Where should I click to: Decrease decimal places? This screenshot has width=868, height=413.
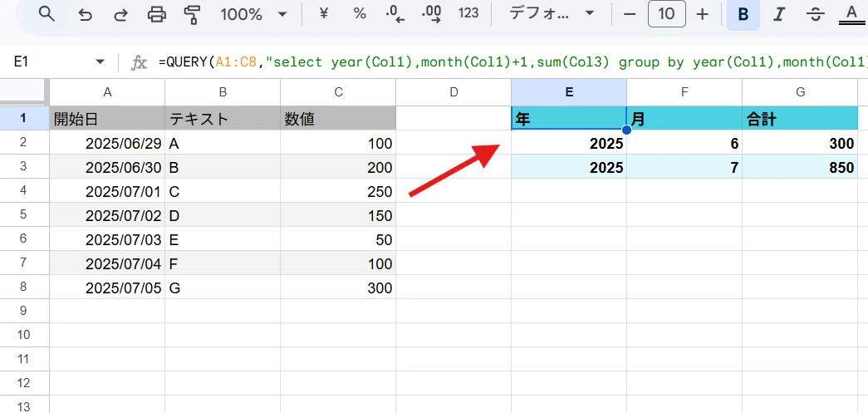click(395, 14)
